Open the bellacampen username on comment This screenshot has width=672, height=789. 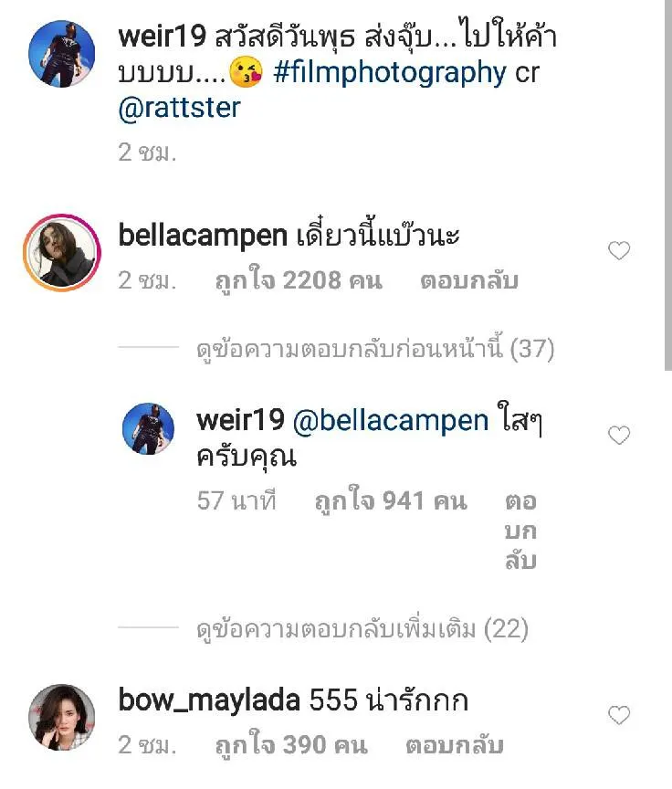[203, 236]
